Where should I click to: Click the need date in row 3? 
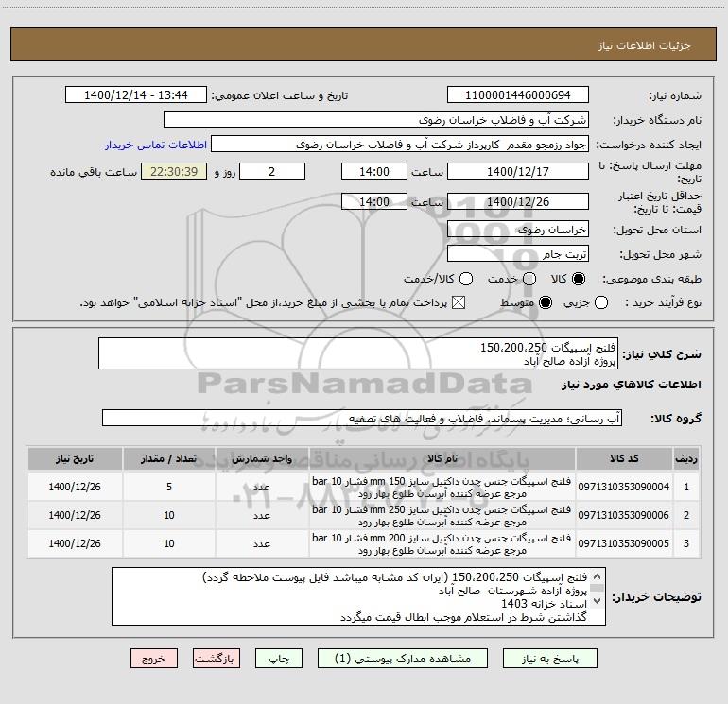(x=75, y=543)
